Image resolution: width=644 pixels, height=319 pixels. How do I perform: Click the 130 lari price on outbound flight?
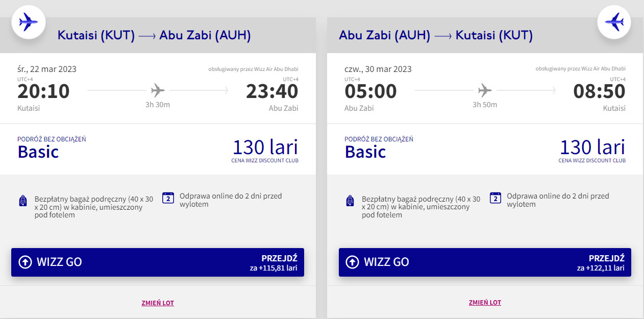pos(265,148)
